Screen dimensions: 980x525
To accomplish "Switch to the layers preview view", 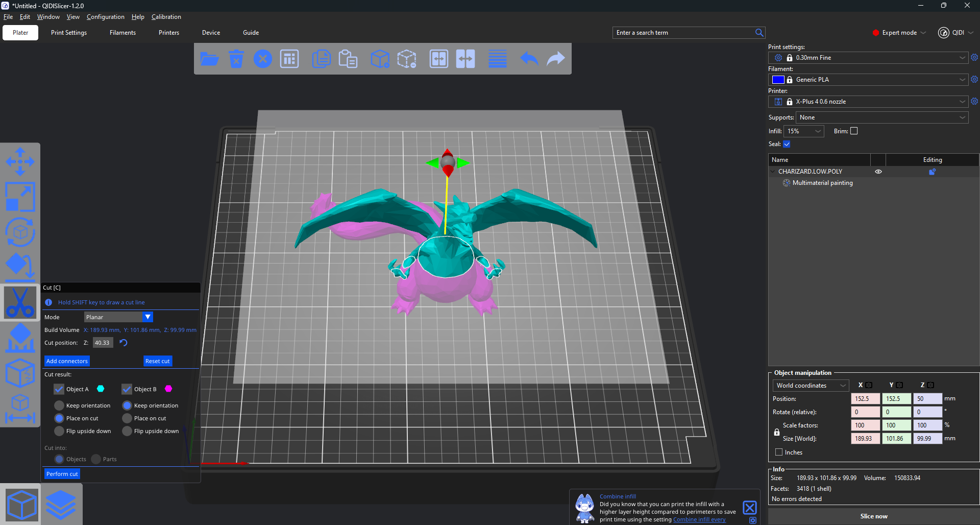I will (x=61, y=505).
